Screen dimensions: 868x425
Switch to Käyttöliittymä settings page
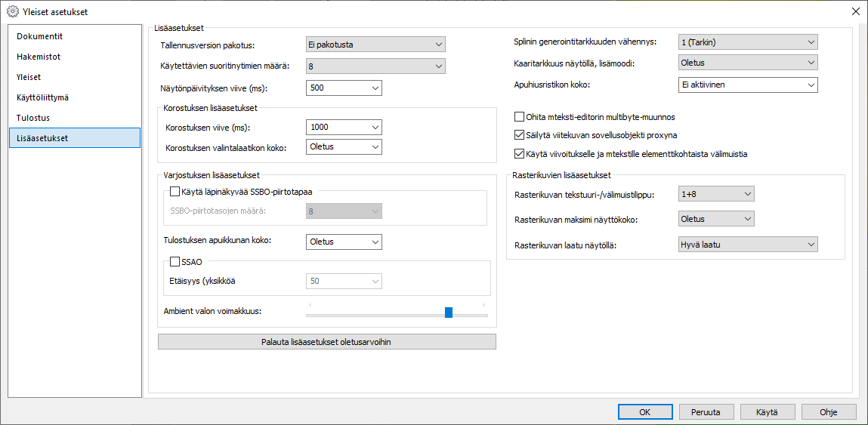(48, 97)
